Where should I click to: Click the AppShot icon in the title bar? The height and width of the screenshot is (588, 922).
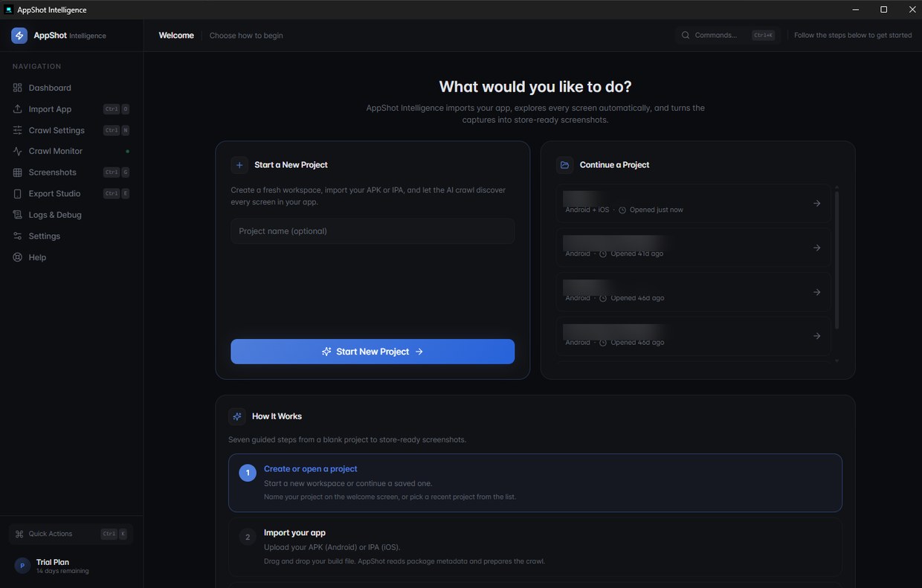point(9,10)
